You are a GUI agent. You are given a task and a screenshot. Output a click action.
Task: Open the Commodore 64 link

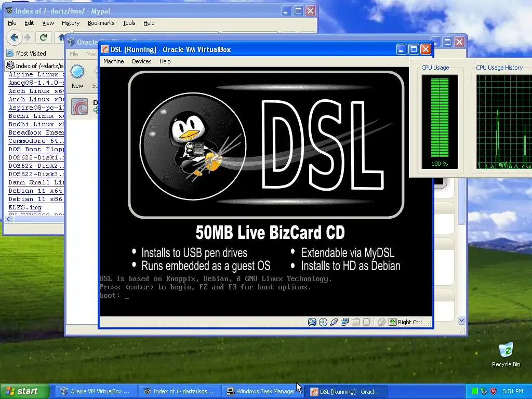point(36,141)
